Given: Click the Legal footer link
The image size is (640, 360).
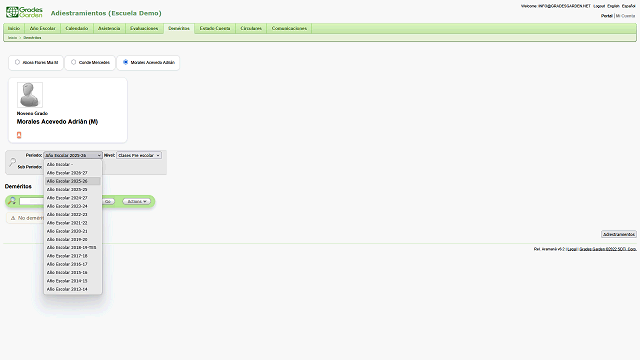Looking at the screenshot, I should (572, 249).
